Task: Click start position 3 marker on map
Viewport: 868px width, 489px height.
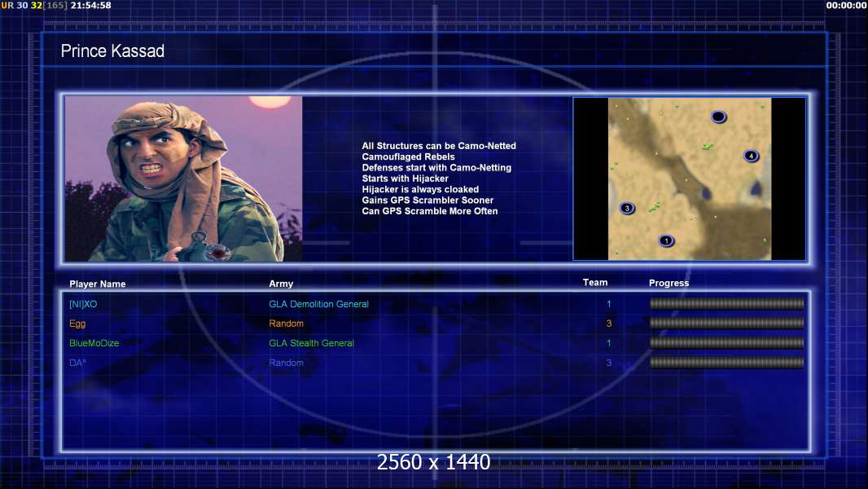Action: point(627,208)
